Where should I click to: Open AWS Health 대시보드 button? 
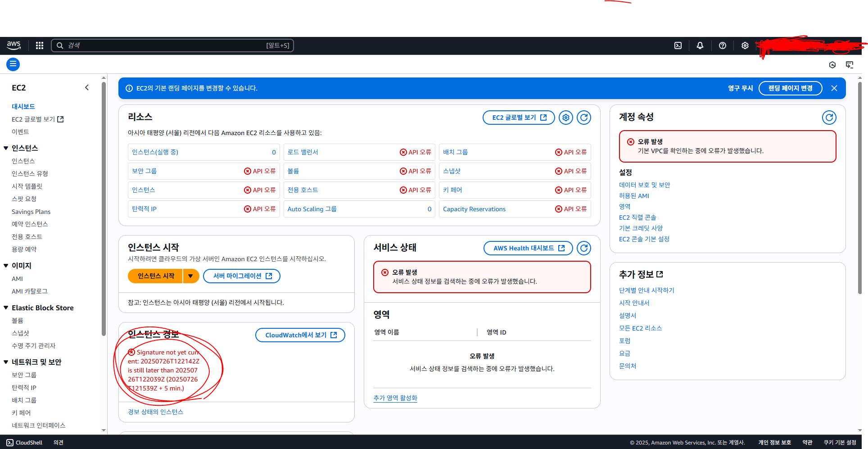pos(528,248)
